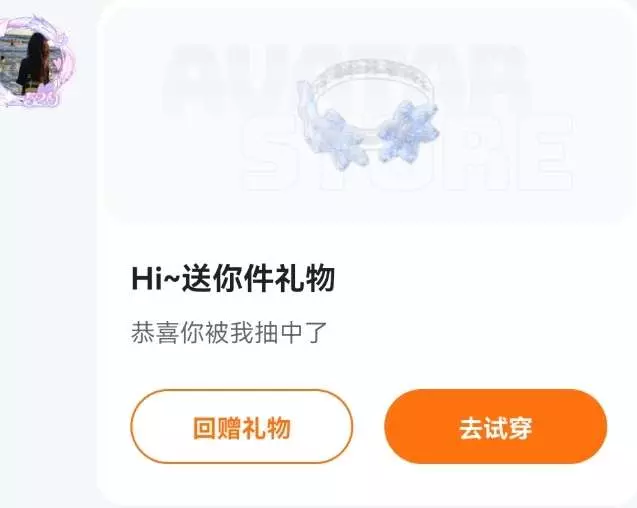Tap the right blue flower on ring

coord(408,130)
